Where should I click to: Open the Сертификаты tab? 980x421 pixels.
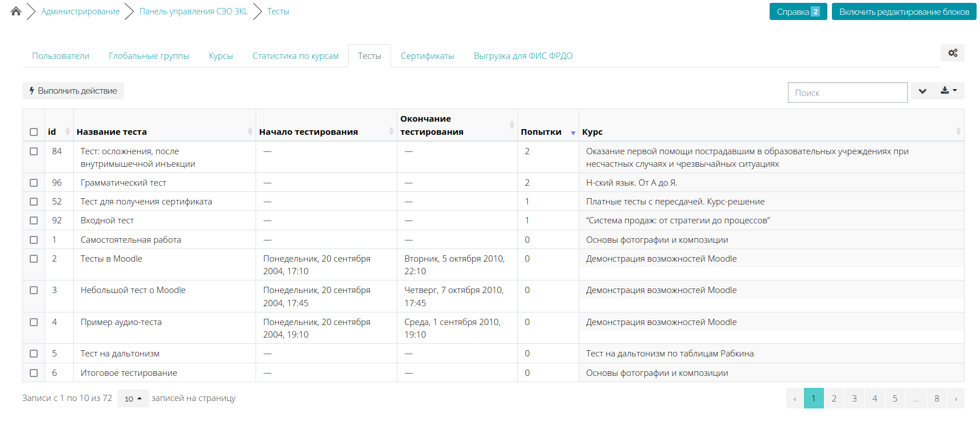point(427,56)
